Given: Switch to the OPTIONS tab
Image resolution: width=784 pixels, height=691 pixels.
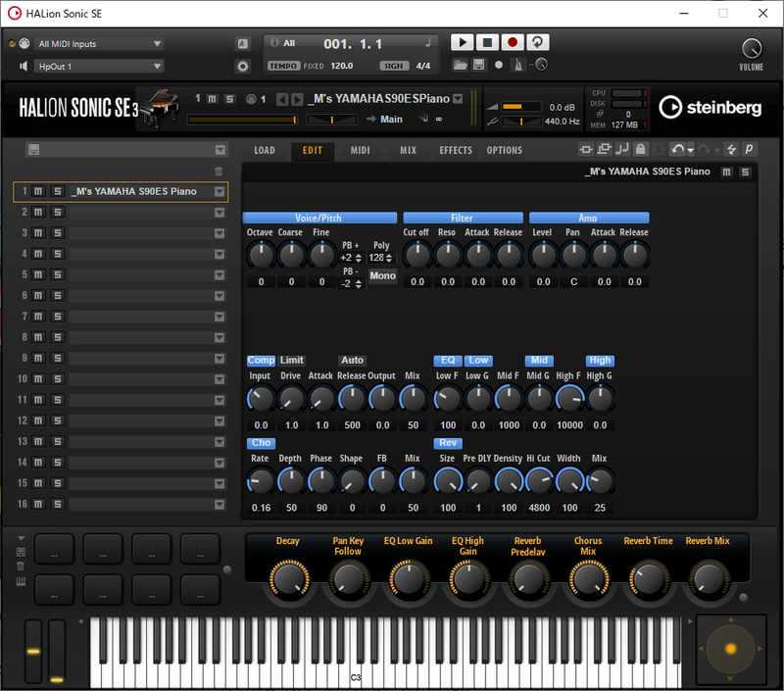Looking at the screenshot, I should coord(504,151).
